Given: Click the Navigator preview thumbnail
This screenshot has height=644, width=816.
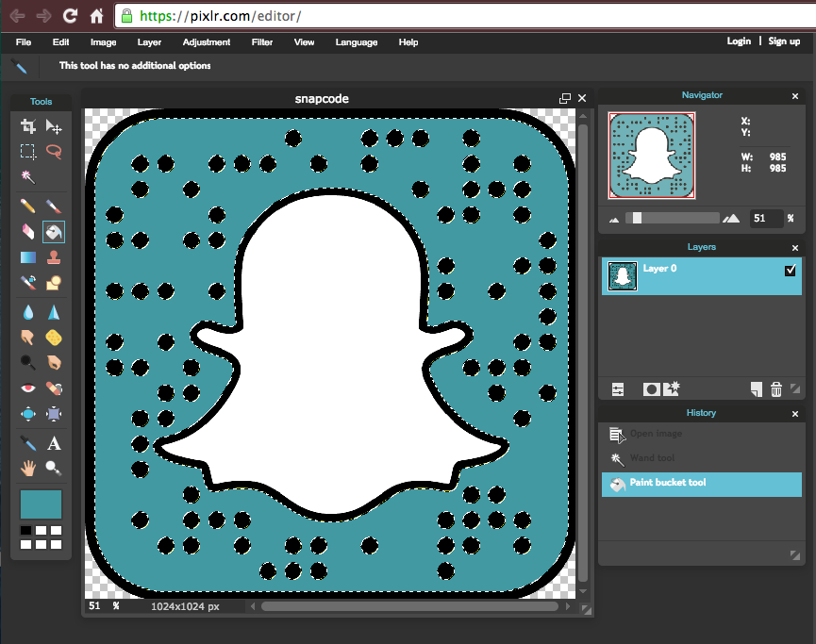Looking at the screenshot, I should tap(652, 156).
